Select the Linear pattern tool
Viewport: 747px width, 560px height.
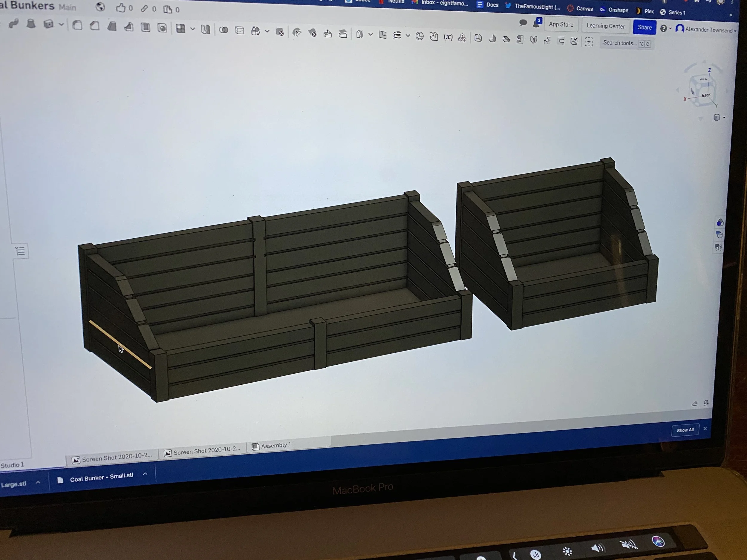point(181,29)
